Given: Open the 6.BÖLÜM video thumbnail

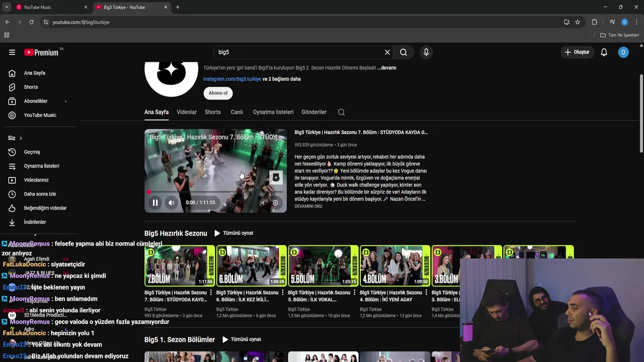Looking at the screenshot, I should (251, 266).
